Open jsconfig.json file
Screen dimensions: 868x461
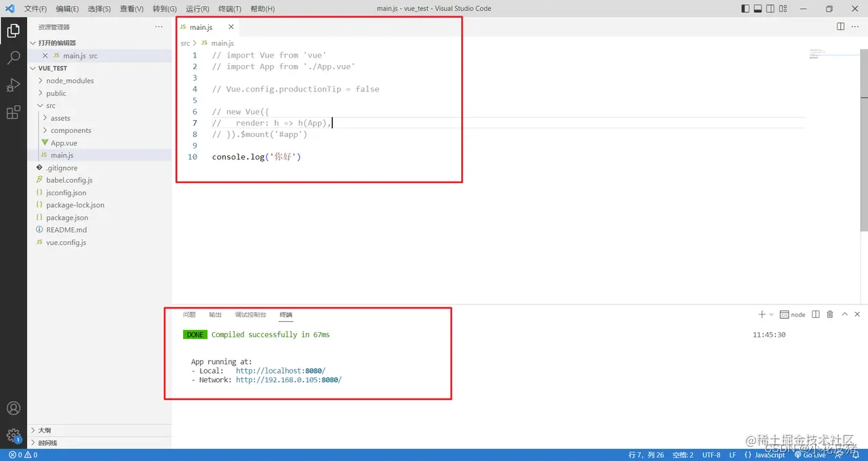(100, 193)
